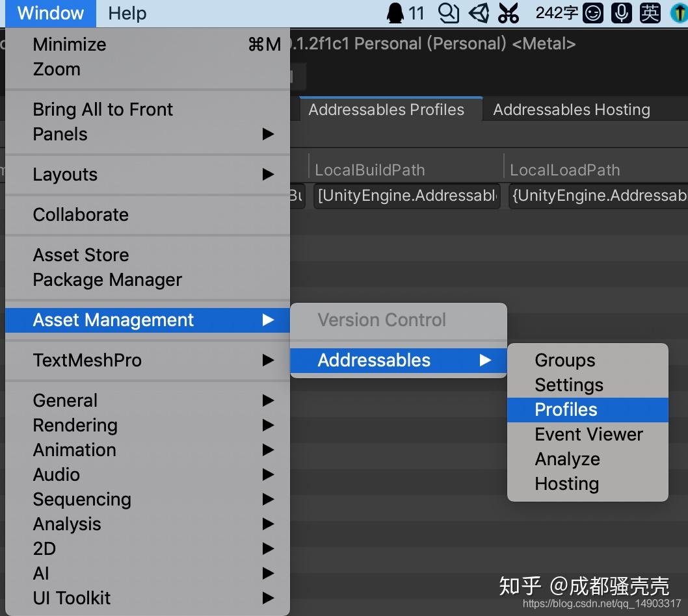Open the Help menu
The height and width of the screenshot is (616, 688).
click(126, 13)
